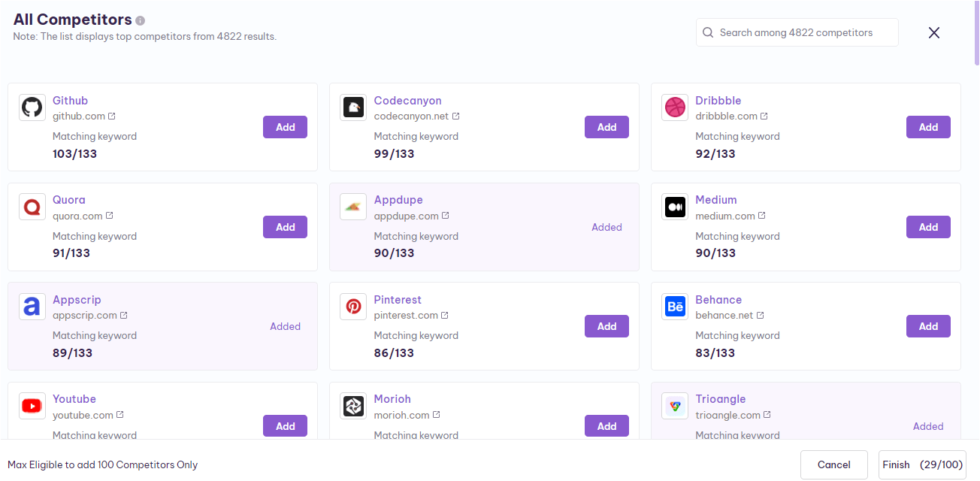Click the 86/133 matching keyword count

(394, 352)
